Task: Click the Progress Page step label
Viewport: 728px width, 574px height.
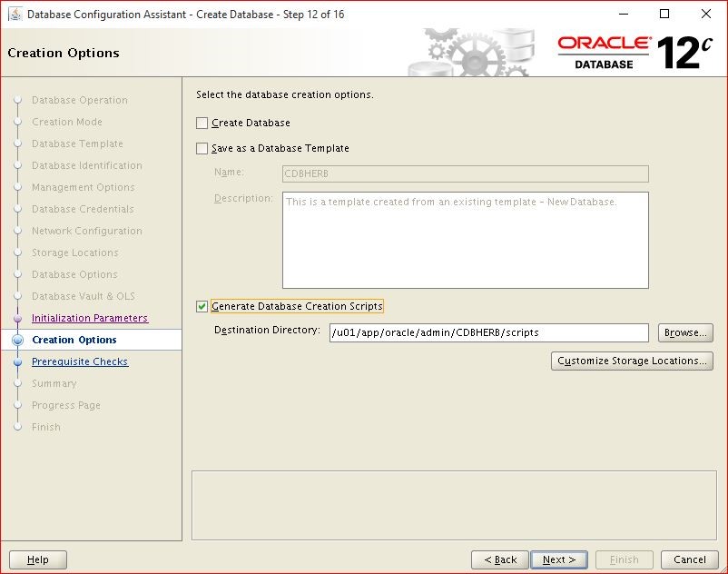Action: pyautogui.click(x=66, y=405)
